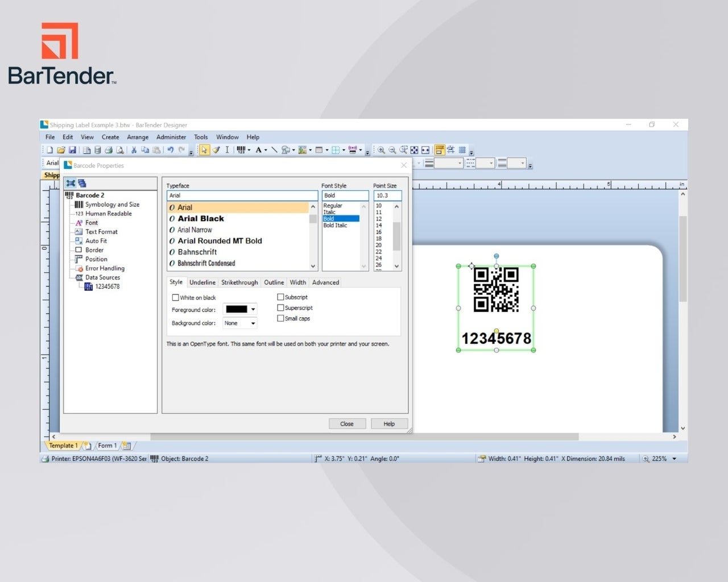Click the Zoom In magnifier icon

tap(381, 150)
